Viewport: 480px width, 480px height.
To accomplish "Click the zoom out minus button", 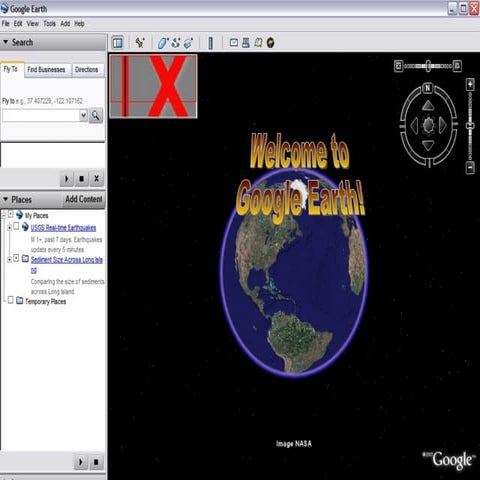I will (470, 168).
